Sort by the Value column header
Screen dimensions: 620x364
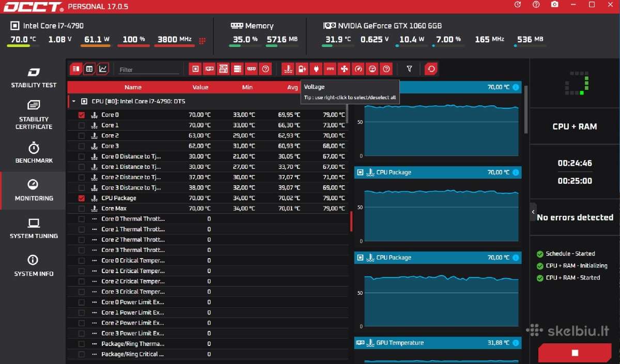point(200,87)
